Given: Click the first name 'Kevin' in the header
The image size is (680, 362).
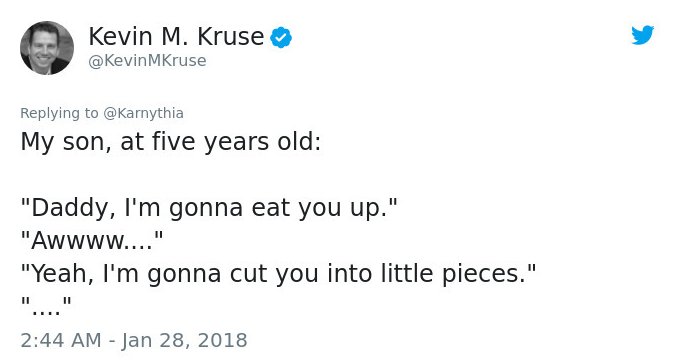Looking at the screenshot, I should [x=120, y=36].
